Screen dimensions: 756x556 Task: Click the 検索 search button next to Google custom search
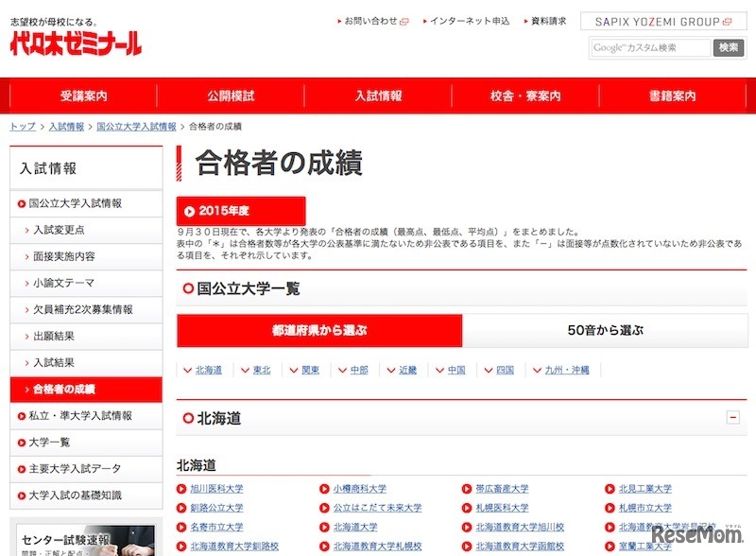point(727,46)
